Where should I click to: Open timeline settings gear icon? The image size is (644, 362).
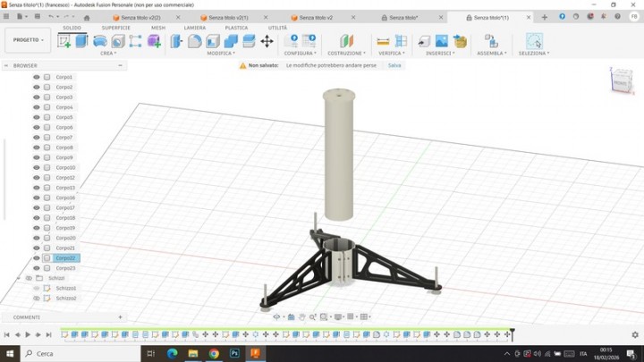pos(635,334)
